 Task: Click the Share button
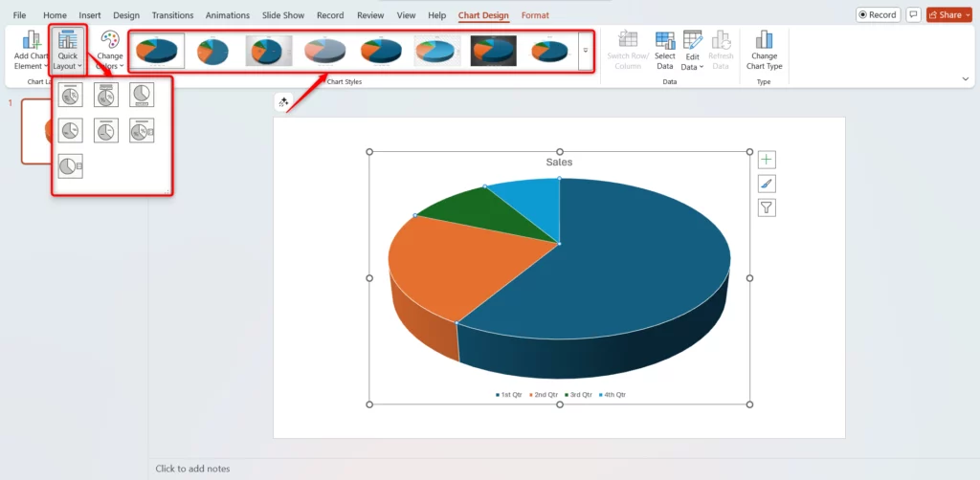pyautogui.click(x=948, y=15)
